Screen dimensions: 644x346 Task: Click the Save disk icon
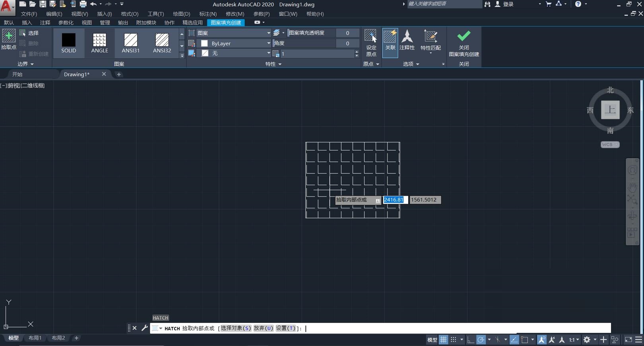(43, 4)
